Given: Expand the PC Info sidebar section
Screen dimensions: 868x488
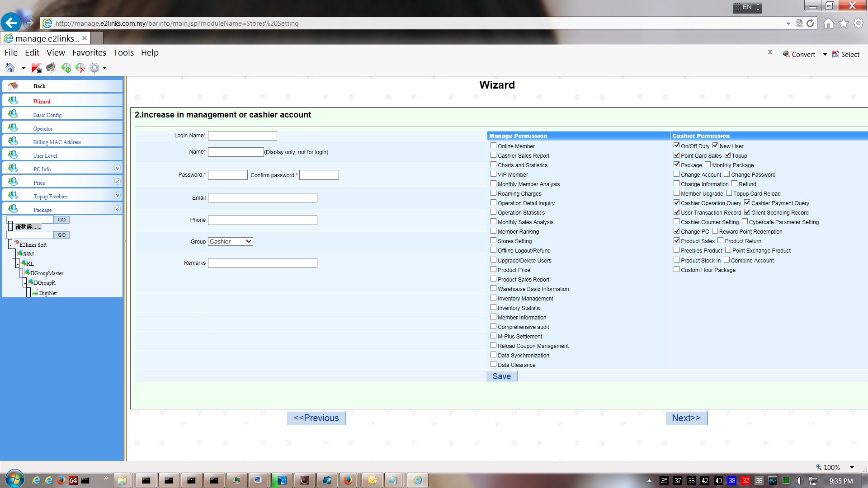Looking at the screenshot, I should pos(117,168).
